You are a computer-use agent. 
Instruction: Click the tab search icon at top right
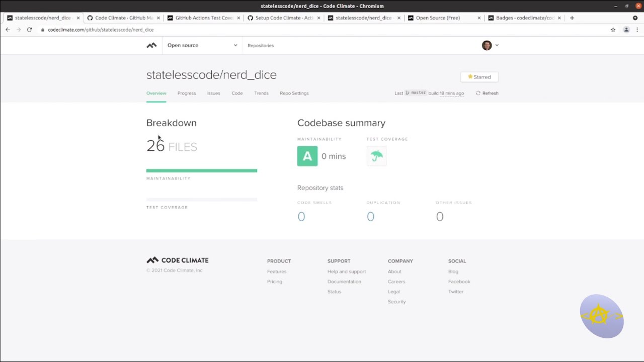point(635,18)
